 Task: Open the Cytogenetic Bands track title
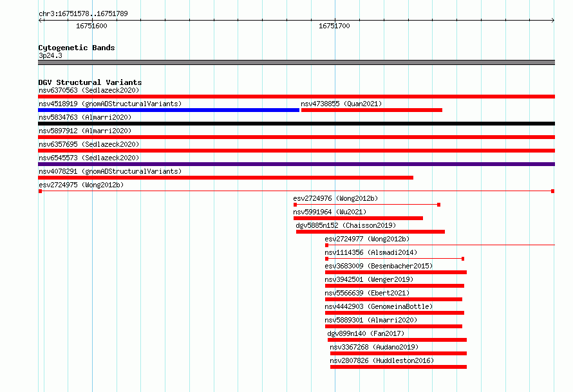[77, 48]
